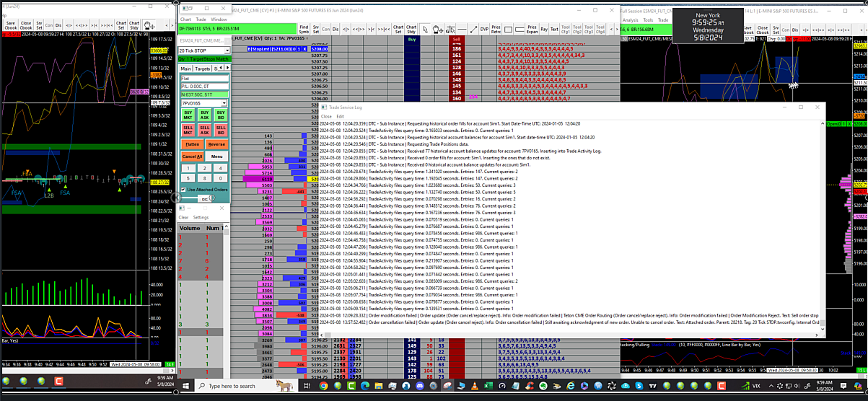Image resolution: width=868 pixels, height=401 pixels.
Task: Click the SELL ASK button
Action: (205, 130)
